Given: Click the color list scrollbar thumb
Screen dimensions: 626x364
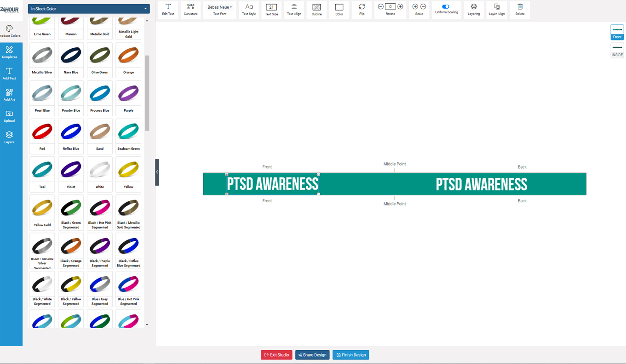Looking at the screenshot, I should click(147, 93).
